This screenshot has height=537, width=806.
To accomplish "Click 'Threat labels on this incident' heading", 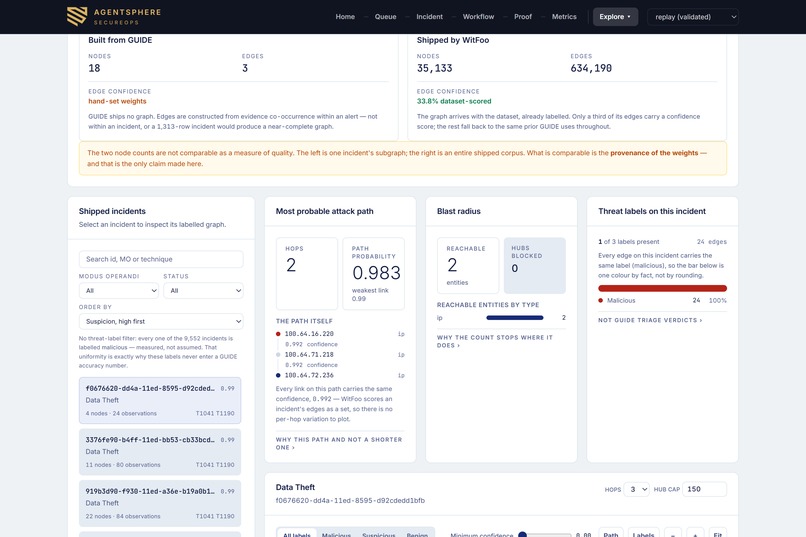I will [652, 211].
